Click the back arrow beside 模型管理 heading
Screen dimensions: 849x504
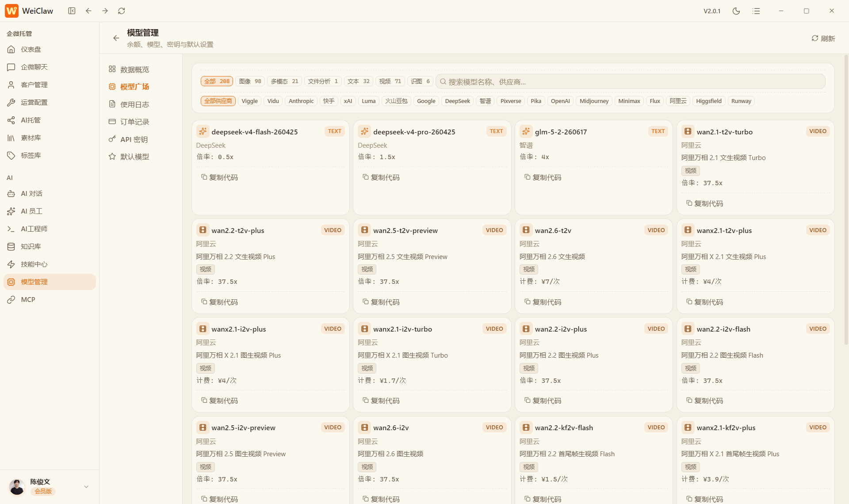coord(116,38)
